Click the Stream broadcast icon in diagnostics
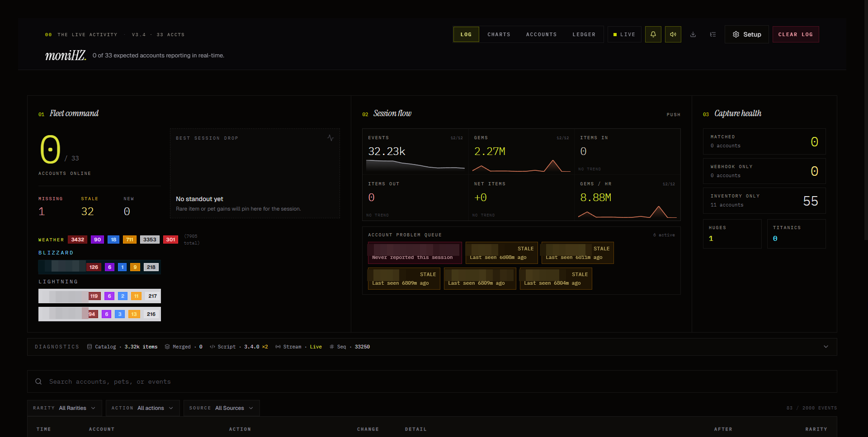Screen dimensions: 868x437 point(278,347)
